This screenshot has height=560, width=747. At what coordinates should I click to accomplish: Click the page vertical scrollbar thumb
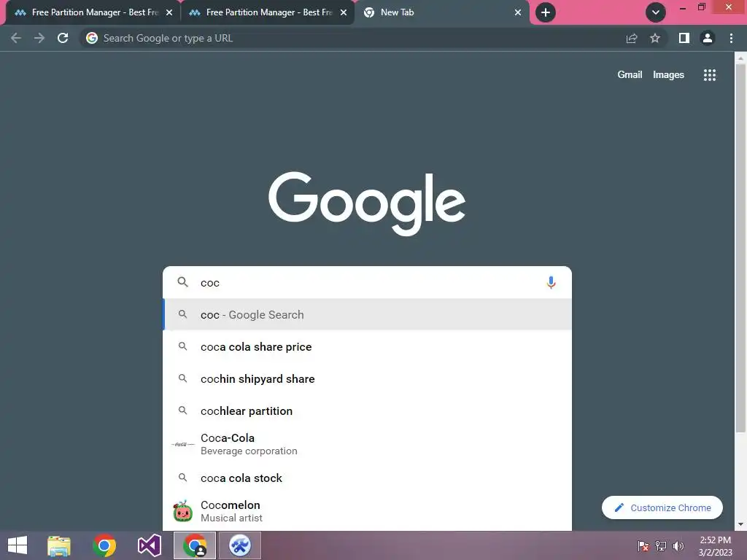click(x=740, y=248)
